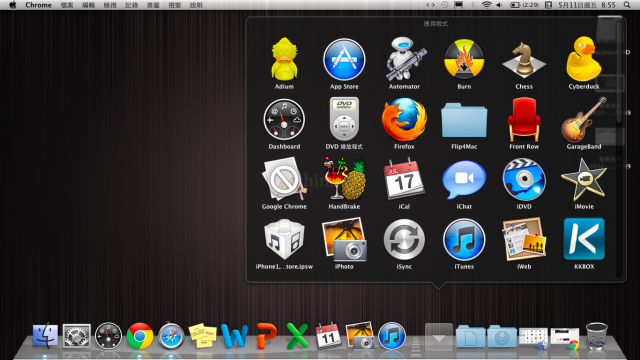Open the Documents stack in the Dock

pos(470,336)
